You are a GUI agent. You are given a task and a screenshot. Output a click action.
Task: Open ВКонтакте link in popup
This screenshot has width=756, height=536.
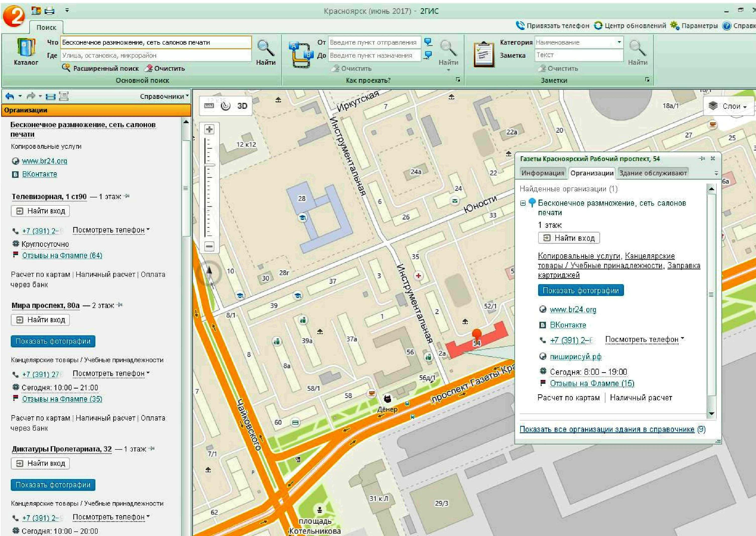pos(568,325)
